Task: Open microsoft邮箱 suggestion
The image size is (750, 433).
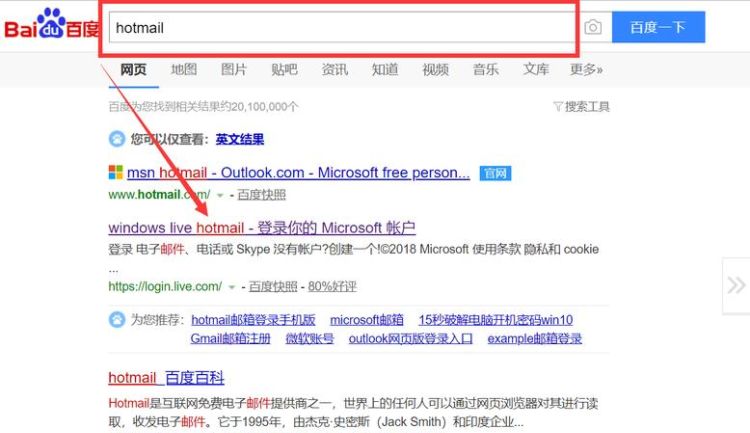Action: (367, 320)
